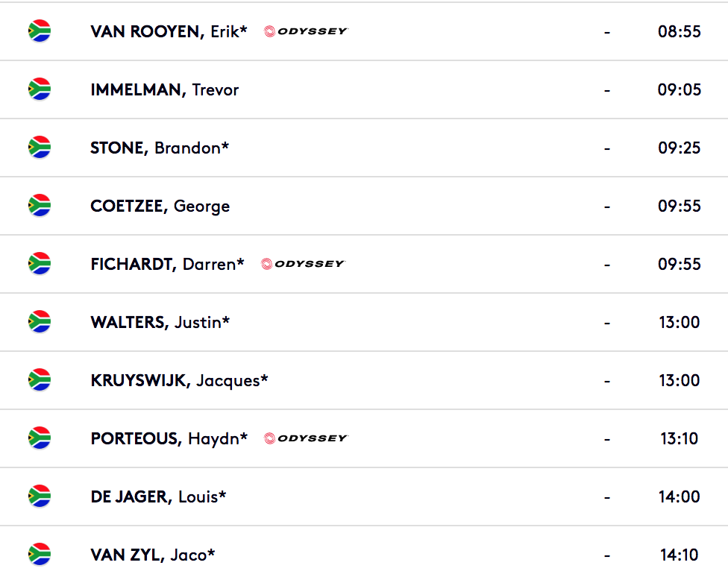Click Odyssey logo beside Fichardt, Darren
This screenshot has width=728, height=580.
coord(303,264)
